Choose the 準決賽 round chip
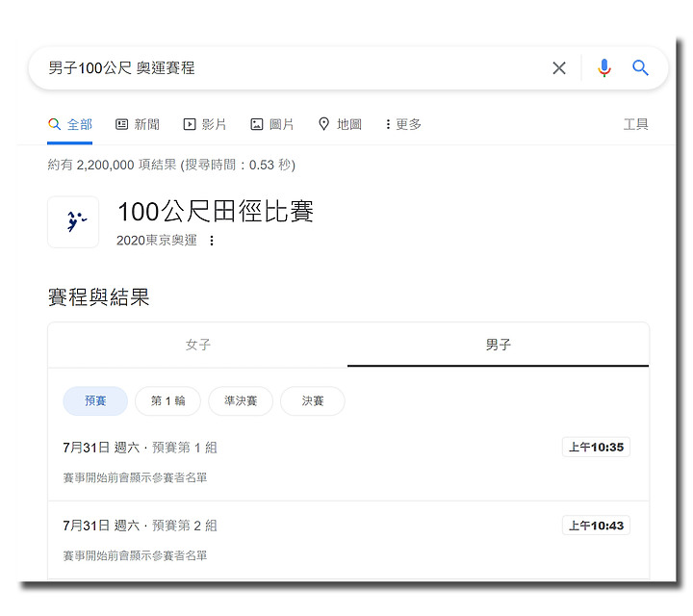693x616 pixels. [x=241, y=400]
